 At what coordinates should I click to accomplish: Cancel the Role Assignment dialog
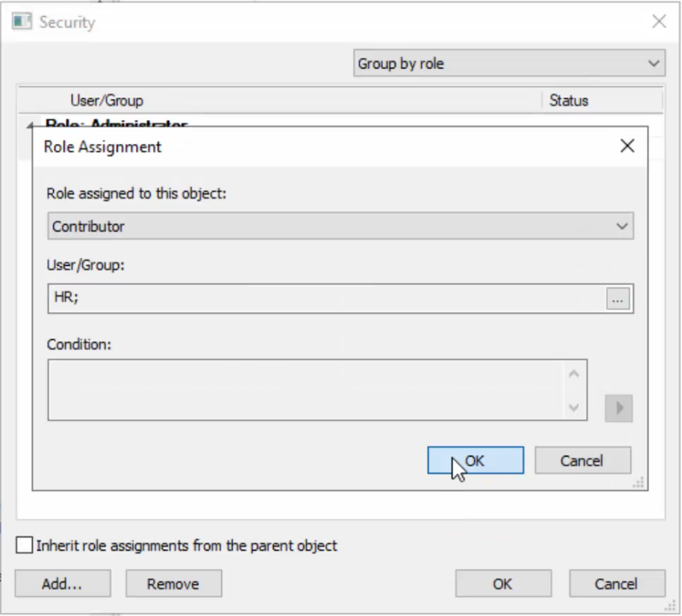point(582,460)
